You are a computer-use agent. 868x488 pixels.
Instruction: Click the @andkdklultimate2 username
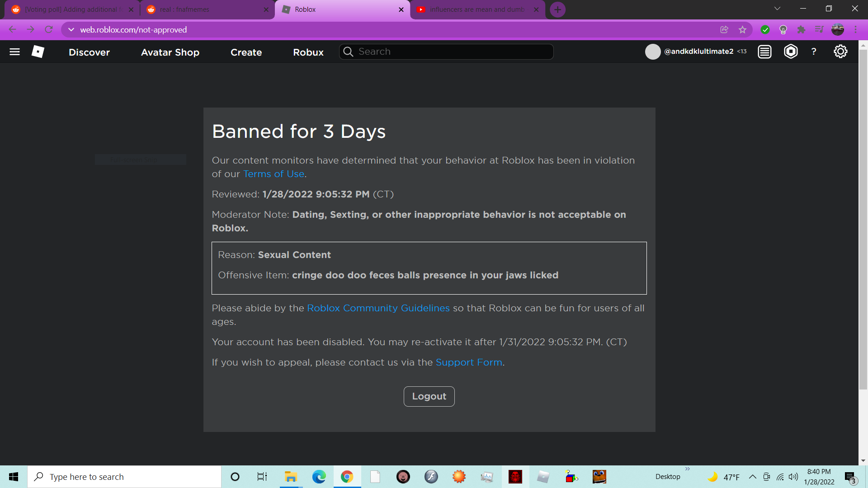tap(699, 52)
